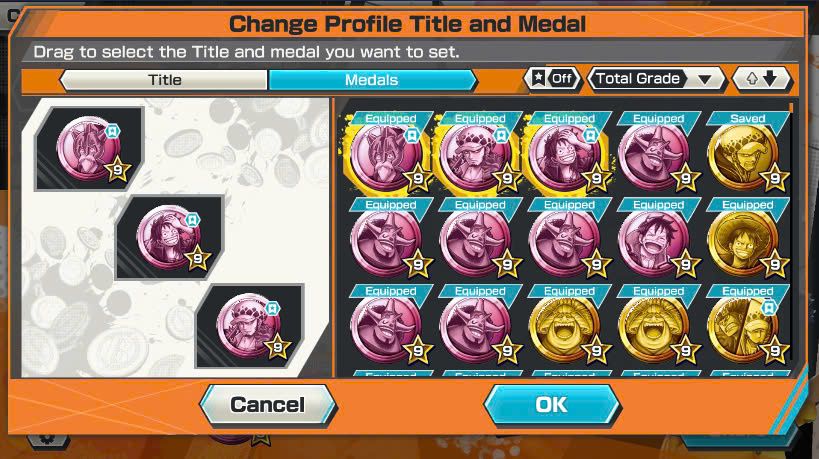Click the equipped horse medal slot on left panel
The width and height of the screenshot is (819, 459).
(x=90, y=149)
